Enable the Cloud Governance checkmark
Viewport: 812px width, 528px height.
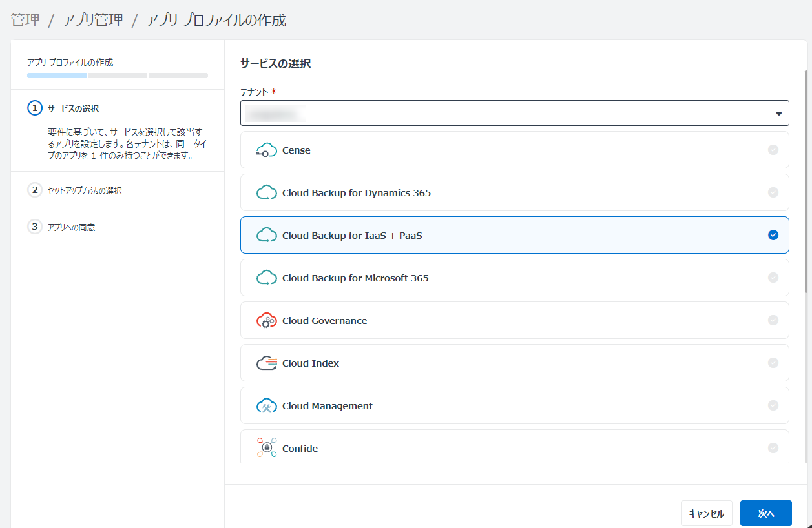pyautogui.click(x=773, y=320)
